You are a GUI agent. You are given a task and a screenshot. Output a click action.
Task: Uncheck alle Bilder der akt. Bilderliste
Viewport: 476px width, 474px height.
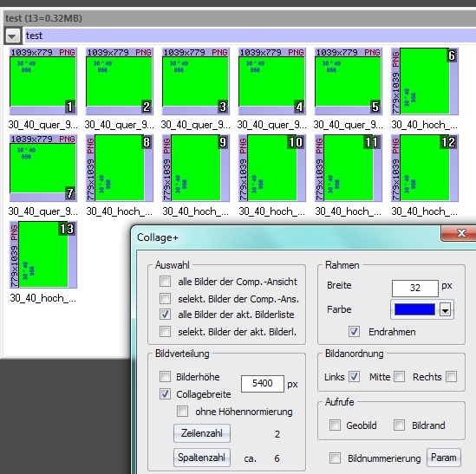pyautogui.click(x=165, y=314)
